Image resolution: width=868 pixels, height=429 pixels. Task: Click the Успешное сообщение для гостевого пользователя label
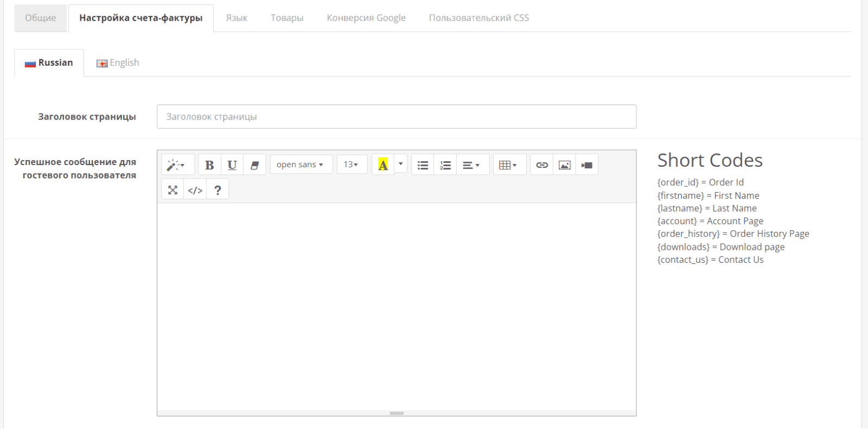click(x=75, y=168)
